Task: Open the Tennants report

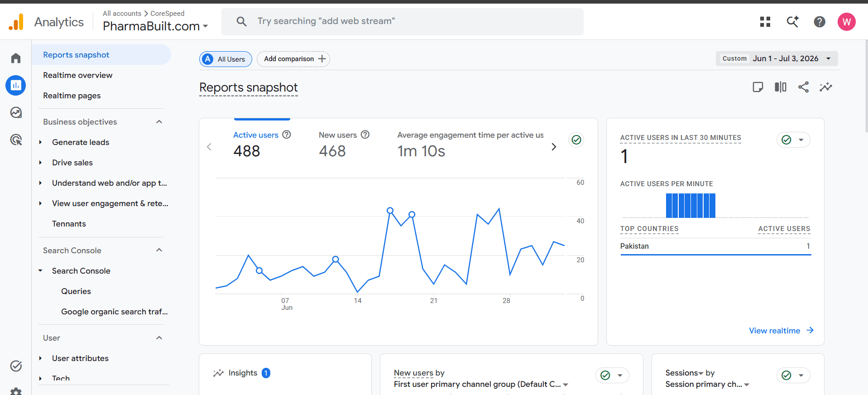Action: tap(69, 224)
